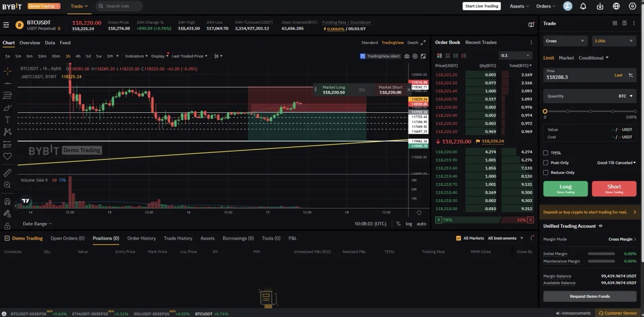Viewport: 644px width, 317px height.
Task: Click the quantity percentage slider track
Action: 590,111
